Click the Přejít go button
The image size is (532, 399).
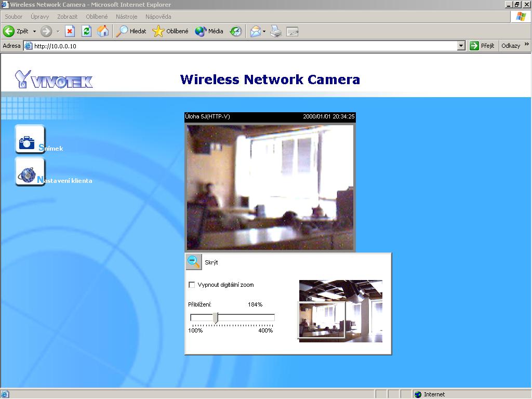click(482, 46)
